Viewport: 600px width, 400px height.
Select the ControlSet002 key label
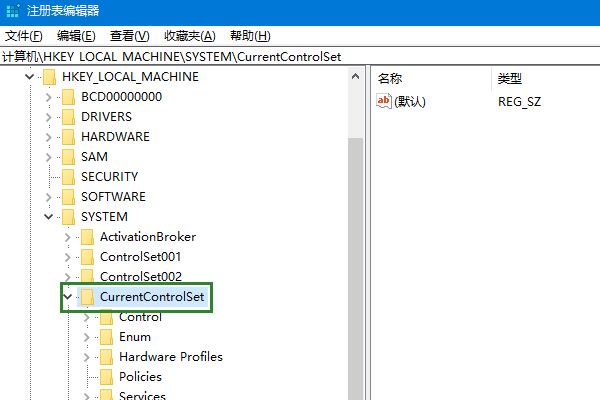coord(141,277)
